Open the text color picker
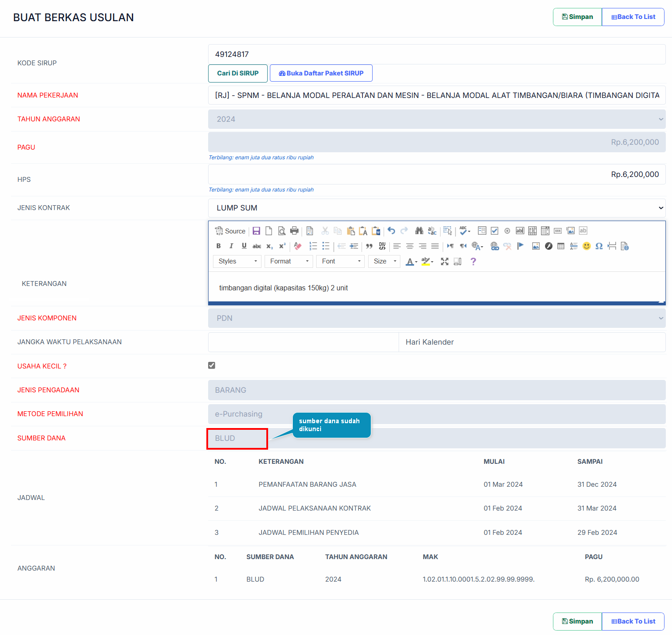Screen dimensions: 672x635 pyautogui.click(x=411, y=262)
